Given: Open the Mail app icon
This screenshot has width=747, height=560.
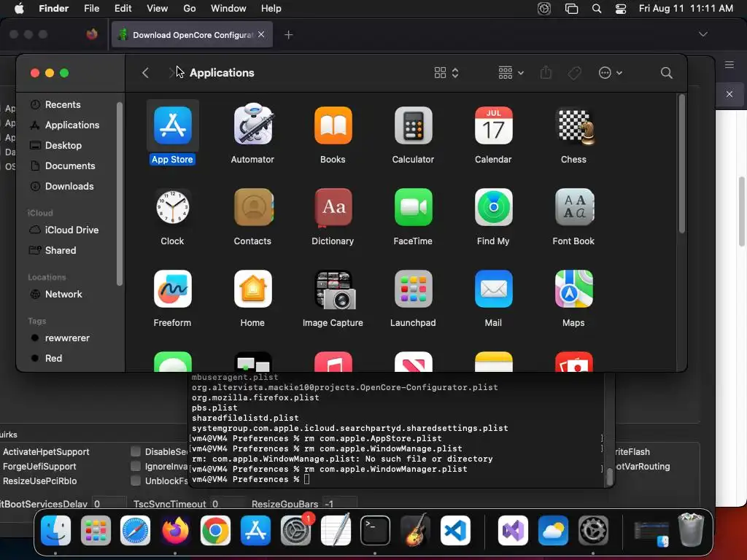Looking at the screenshot, I should 494,289.
